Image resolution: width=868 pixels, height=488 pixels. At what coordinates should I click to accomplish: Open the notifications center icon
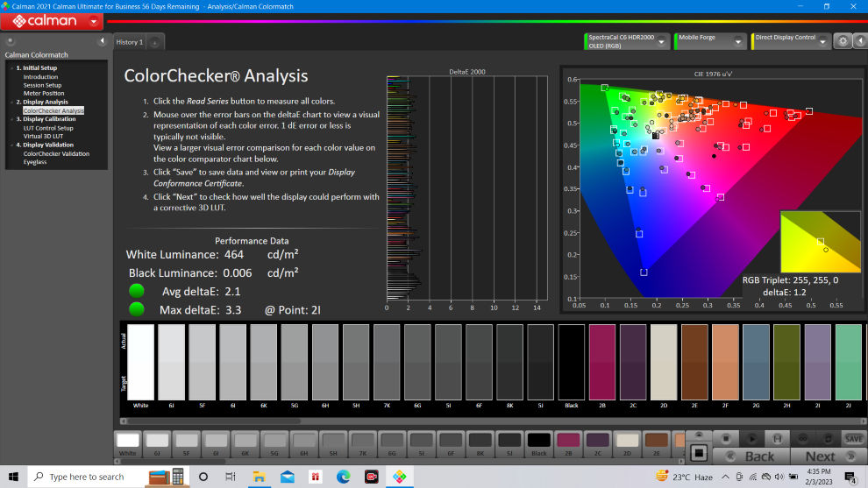850,477
